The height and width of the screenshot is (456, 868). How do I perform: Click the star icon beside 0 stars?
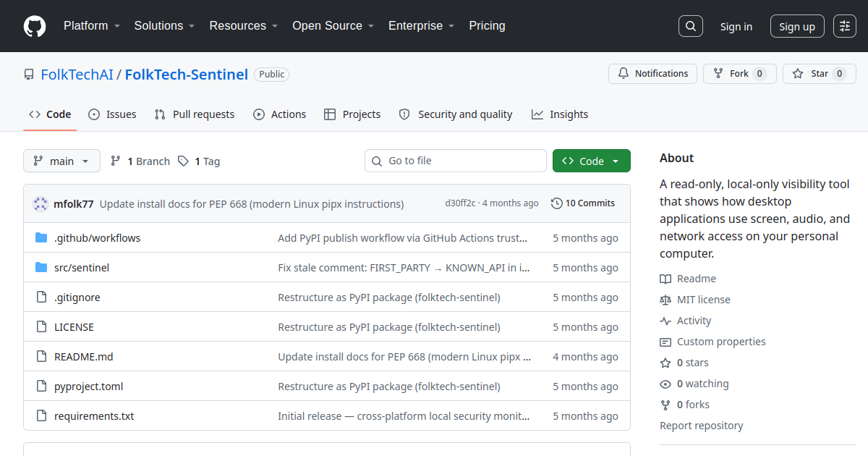[665, 363]
